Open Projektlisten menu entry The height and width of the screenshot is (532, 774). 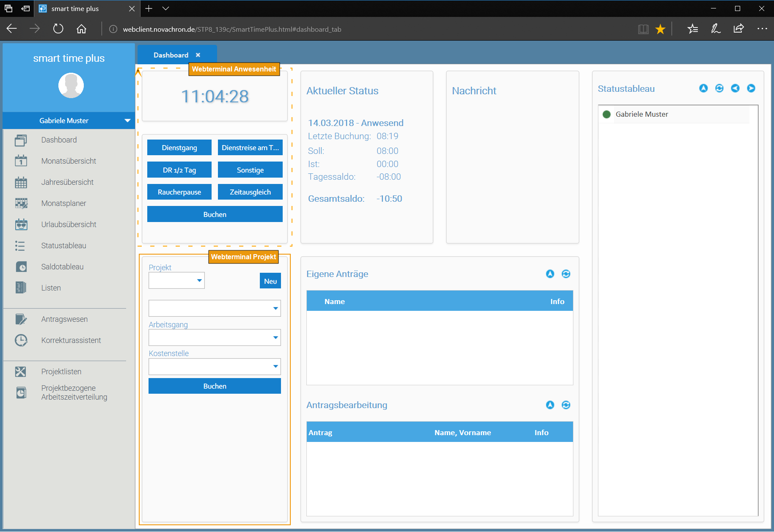pos(61,372)
